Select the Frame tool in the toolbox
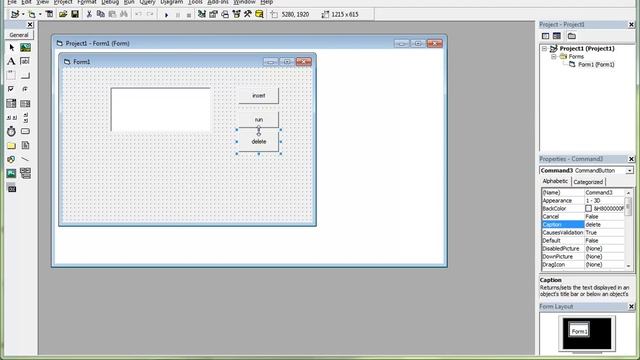Viewport: 640px width, 360px height. click(x=11, y=76)
